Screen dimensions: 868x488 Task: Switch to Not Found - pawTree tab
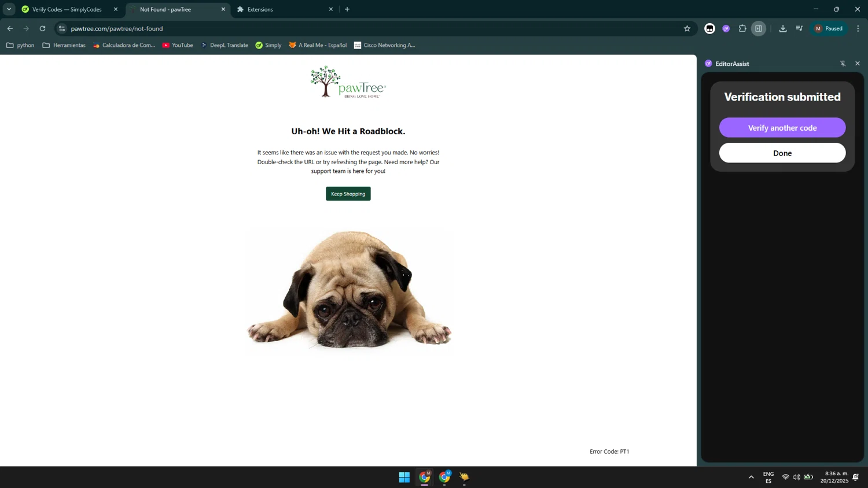(173, 9)
